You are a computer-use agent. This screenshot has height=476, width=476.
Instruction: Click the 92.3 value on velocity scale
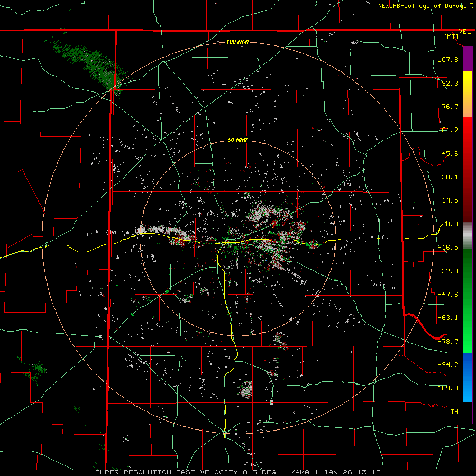(x=450, y=83)
